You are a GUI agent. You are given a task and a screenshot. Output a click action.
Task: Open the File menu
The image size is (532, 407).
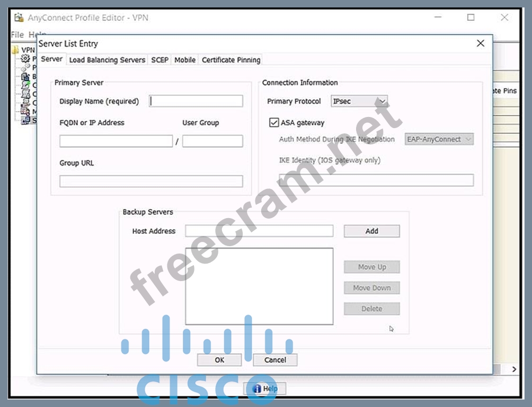[x=17, y=34]
